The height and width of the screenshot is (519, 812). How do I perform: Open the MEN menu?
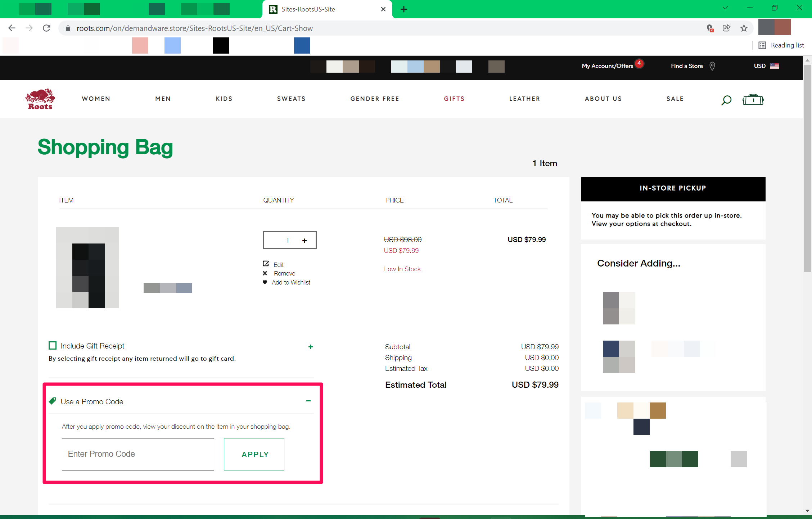pyautogui.click(x=163, y=99)
